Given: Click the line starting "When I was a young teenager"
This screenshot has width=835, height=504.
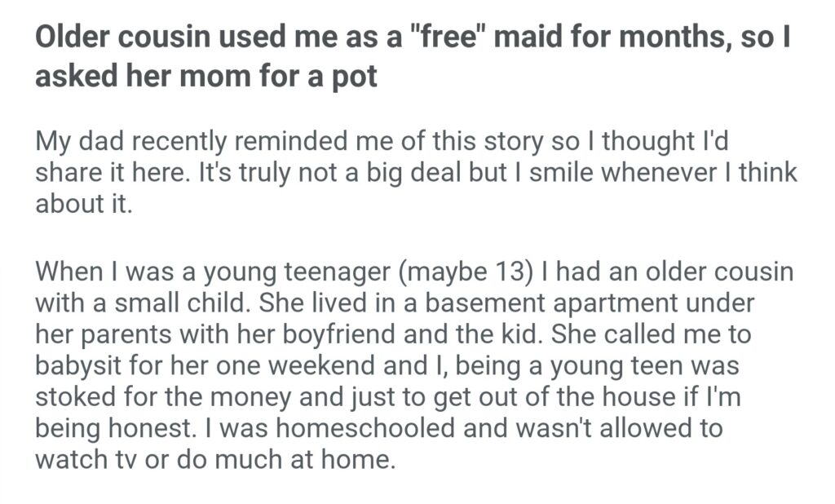Looking at the screenshot, I should coord(414,271).
